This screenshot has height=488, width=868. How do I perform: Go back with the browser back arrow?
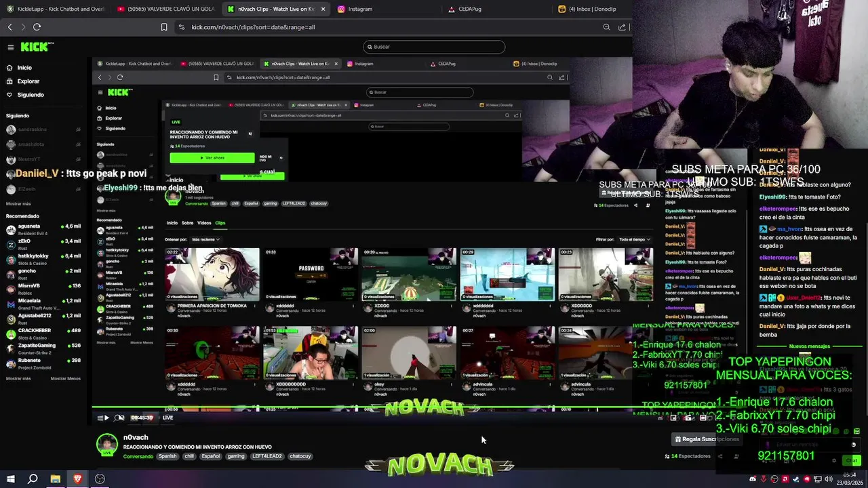pos(9,27)
